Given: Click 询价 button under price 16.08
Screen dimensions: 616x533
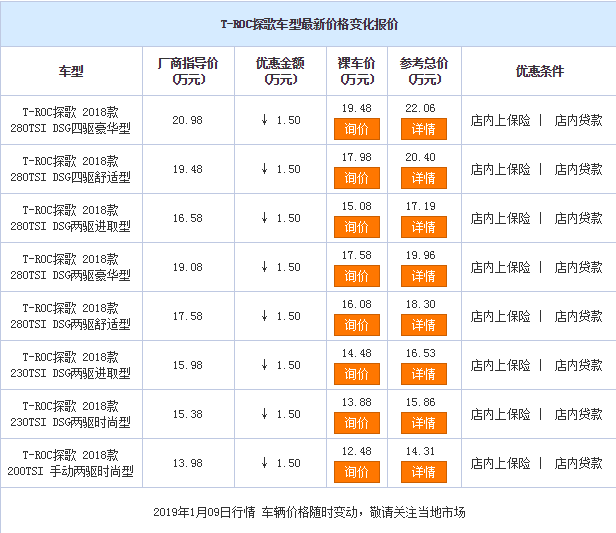Looking at the screenshot, I should point(357,325).
